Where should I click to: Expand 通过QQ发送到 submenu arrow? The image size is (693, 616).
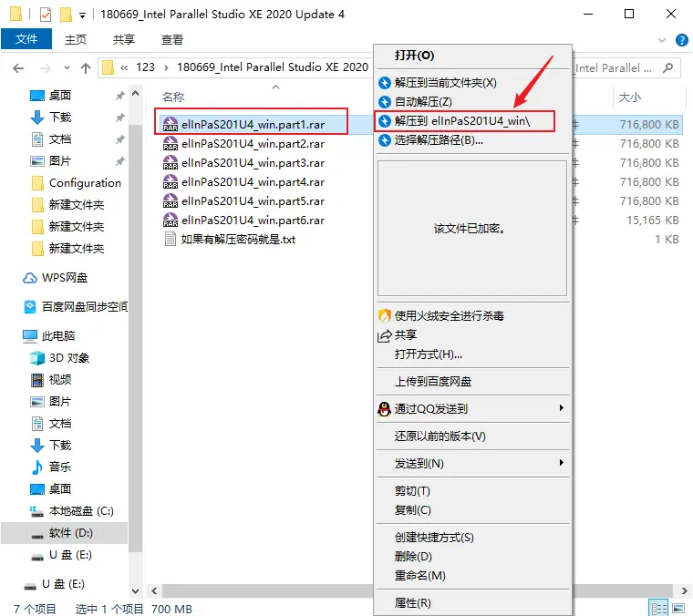[562, 407]
